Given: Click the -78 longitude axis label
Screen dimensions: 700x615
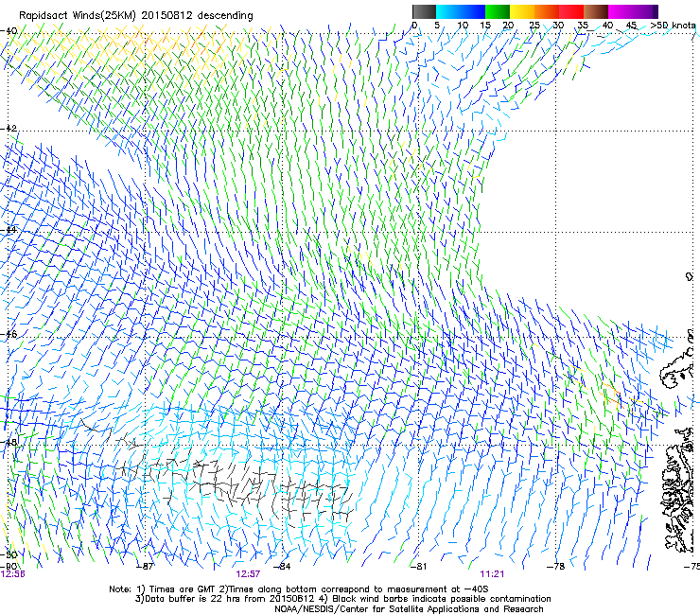Looking at the screenshot, I should (556, 567).
